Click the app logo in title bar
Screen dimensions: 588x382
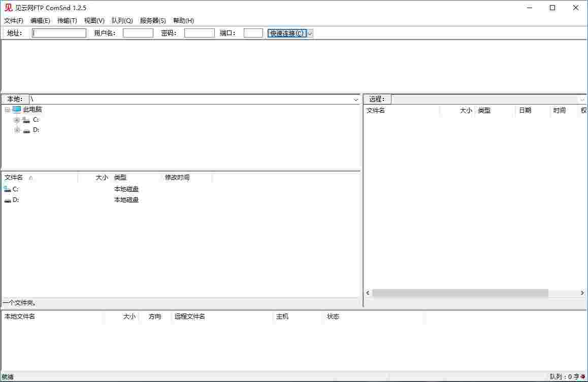[8, 8]
